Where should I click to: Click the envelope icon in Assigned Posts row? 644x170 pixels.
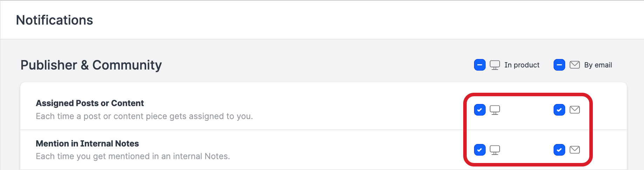(x=575, y=110)
